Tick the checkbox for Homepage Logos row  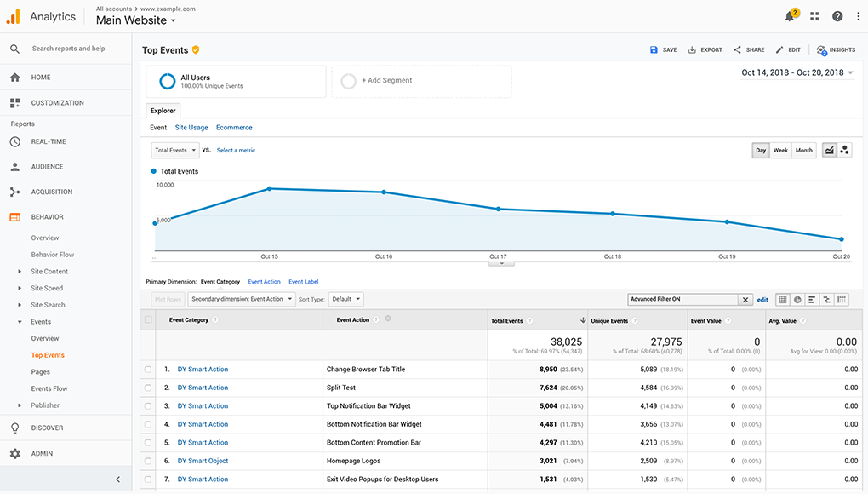pyautogui.click(x=148, y=461)
